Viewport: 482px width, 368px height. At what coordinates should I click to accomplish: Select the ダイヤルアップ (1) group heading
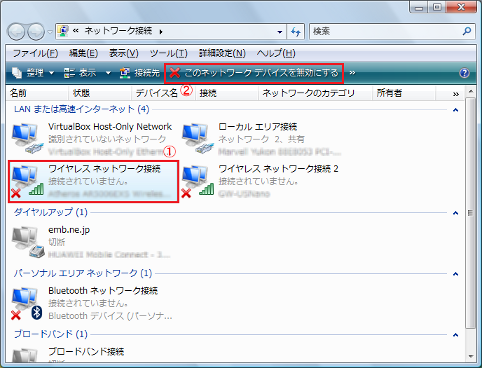[51, 212]
